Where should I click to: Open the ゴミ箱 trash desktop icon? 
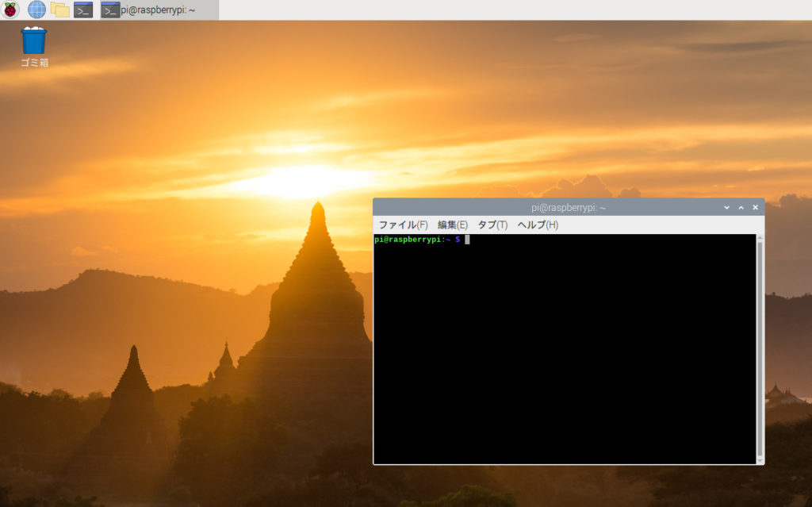[34, 47]
